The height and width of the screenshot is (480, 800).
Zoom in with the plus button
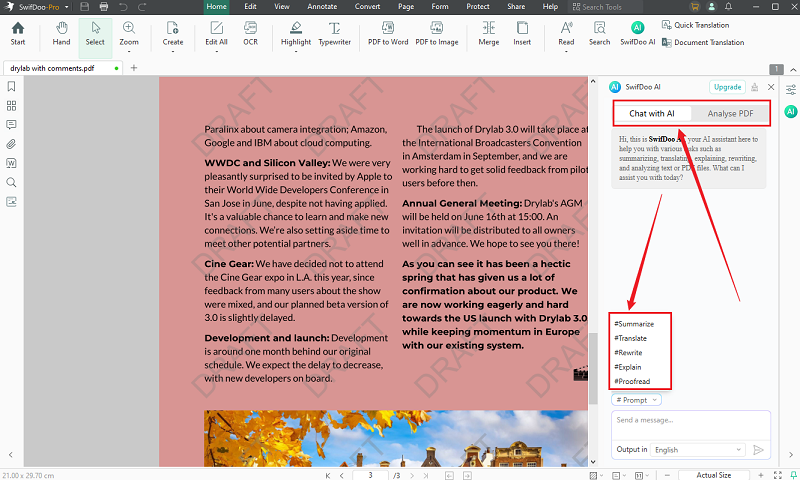click(x=760, y=475)
